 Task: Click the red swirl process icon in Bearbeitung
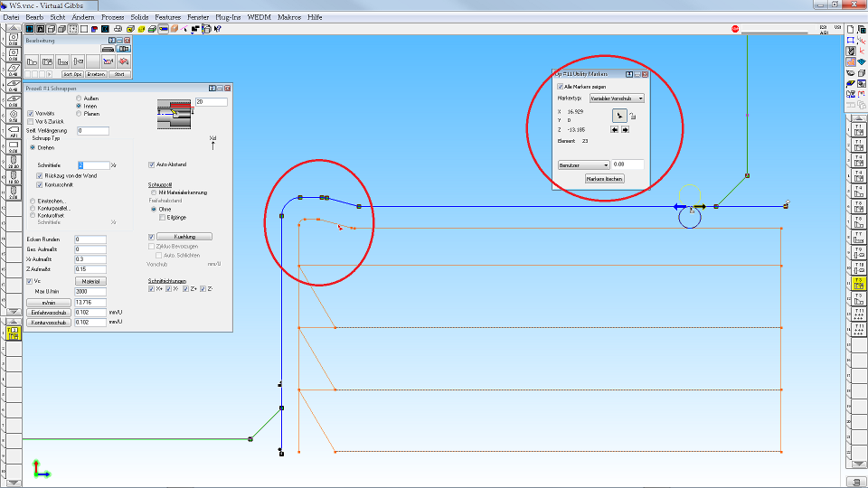[124, 61]
